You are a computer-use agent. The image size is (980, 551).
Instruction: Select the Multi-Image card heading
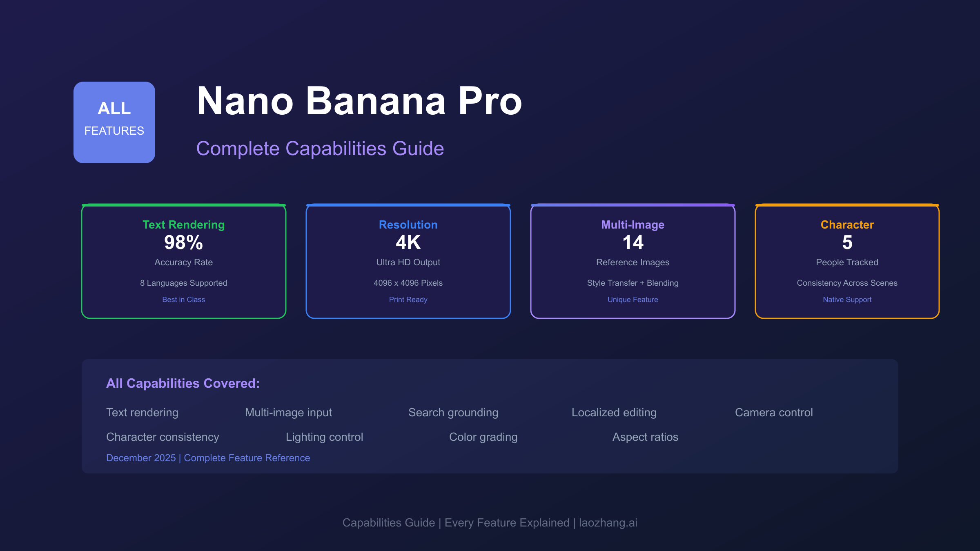coord(633,225)
